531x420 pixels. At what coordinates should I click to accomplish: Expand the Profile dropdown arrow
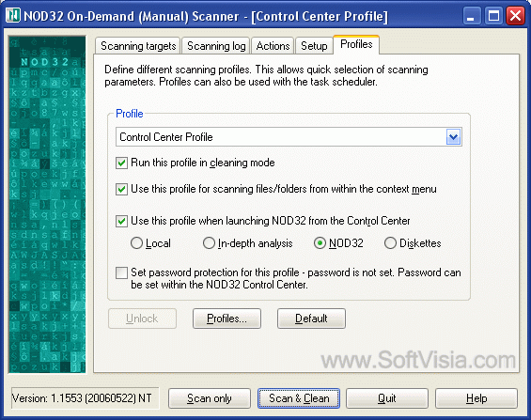pyautogui.click(x=453, y=137)
